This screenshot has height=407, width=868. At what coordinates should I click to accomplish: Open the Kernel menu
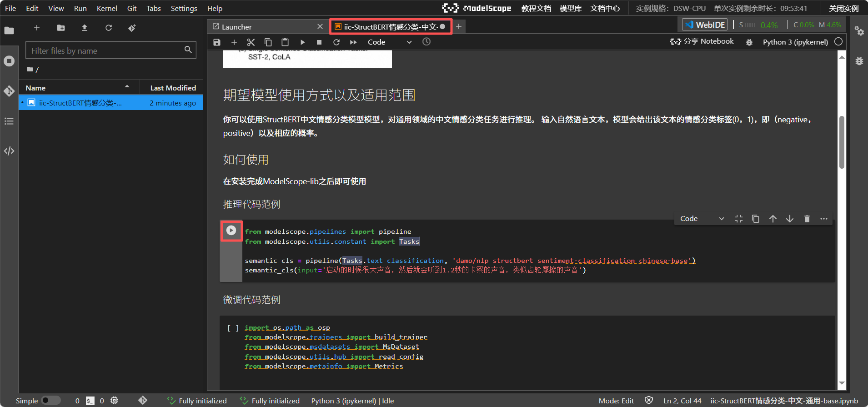pyautogui.click(x=107, y=8)
